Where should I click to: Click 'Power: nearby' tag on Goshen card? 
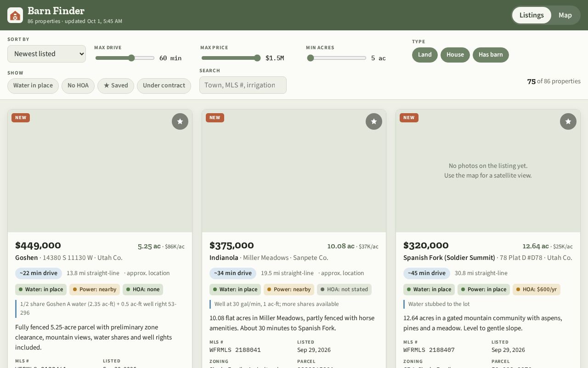(x=95, y=289)
